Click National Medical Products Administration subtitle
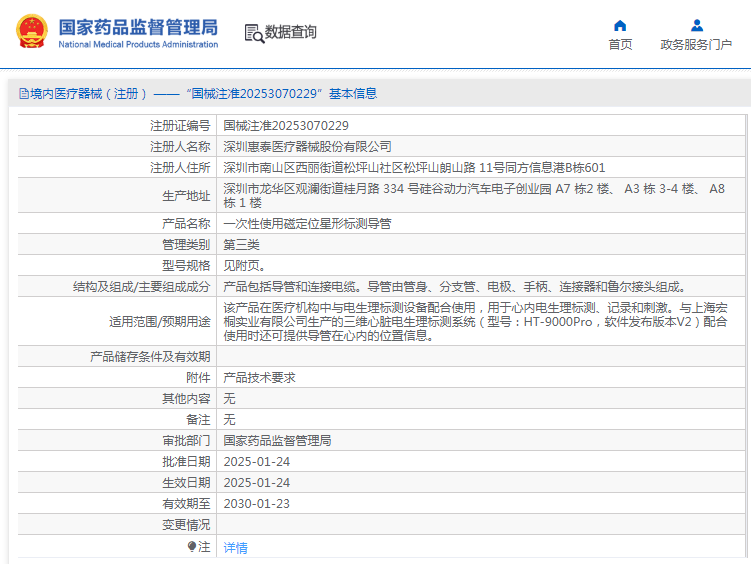Viewport: 751px width, 564px height. pyautogui.click(x=138, y=45)
